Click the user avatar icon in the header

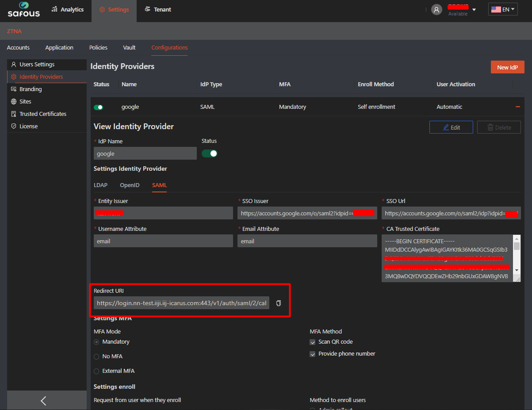[436, 10]
